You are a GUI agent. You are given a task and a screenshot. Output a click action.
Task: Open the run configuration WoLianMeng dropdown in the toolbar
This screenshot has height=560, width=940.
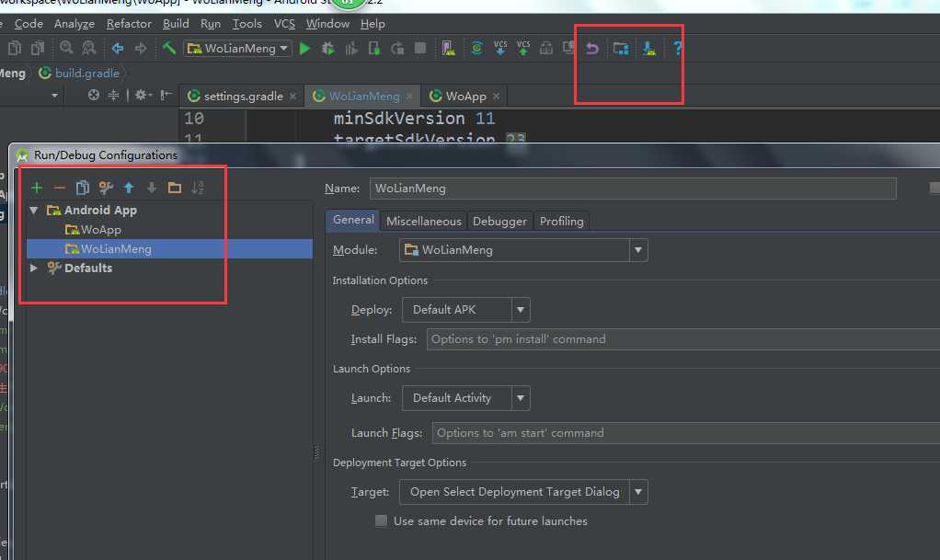pyautogui.click(x=237, y=48)
